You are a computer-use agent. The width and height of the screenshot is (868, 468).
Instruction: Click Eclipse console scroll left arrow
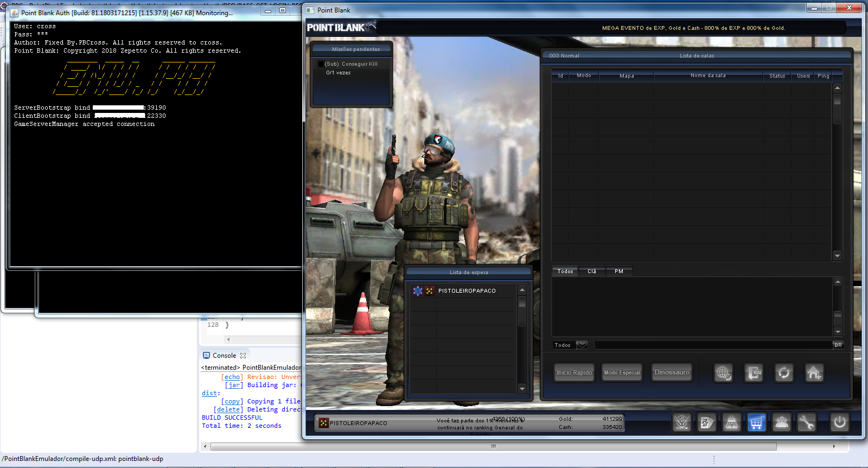click(x=205, y=447)
